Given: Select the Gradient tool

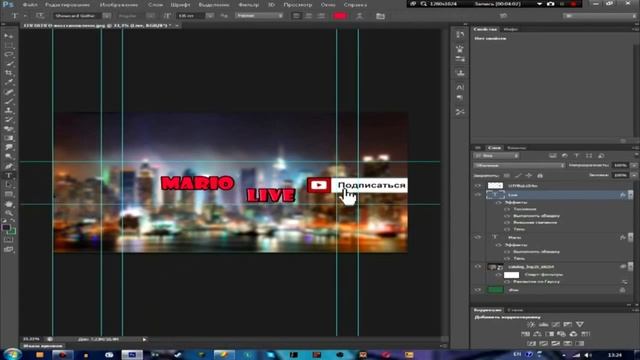Looking at the screenshot, I should 8,138.
